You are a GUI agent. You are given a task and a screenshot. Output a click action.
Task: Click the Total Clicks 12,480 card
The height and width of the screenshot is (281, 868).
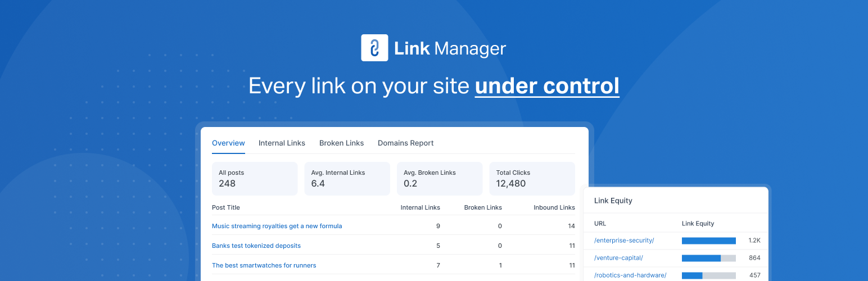point(532,179)
